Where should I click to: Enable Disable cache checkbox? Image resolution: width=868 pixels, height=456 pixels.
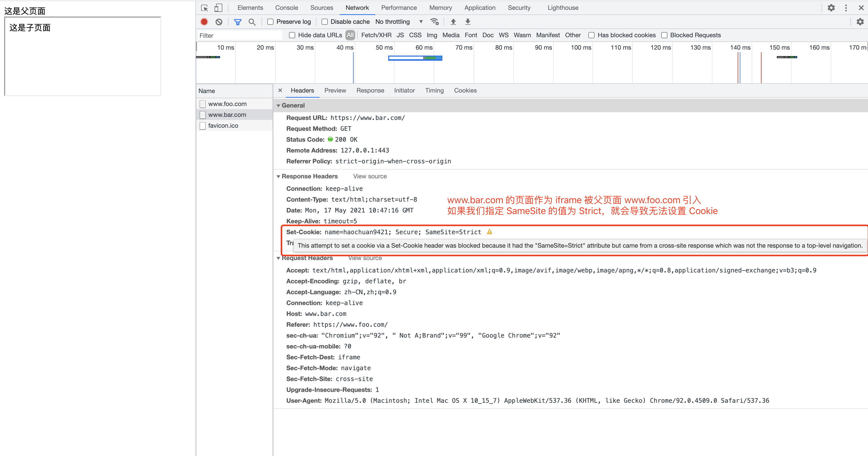click(324, 22)
